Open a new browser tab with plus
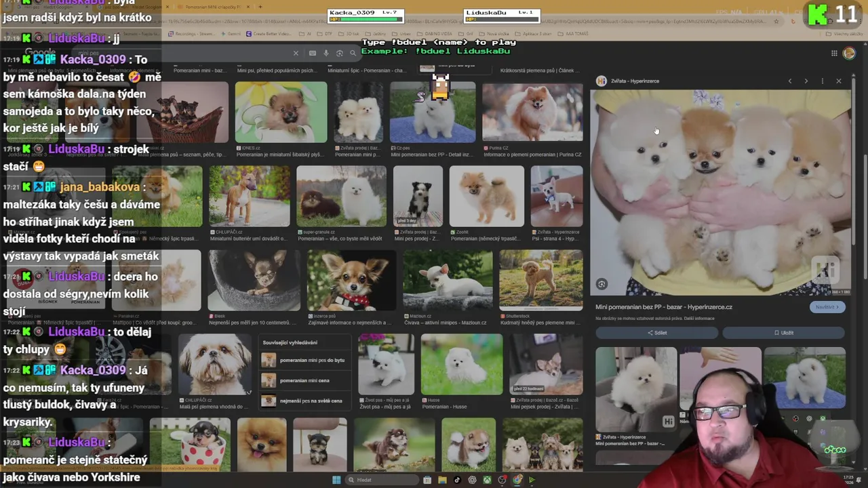Image resolution: width=868 pixels, height=488 pixels. click(260, 7)
